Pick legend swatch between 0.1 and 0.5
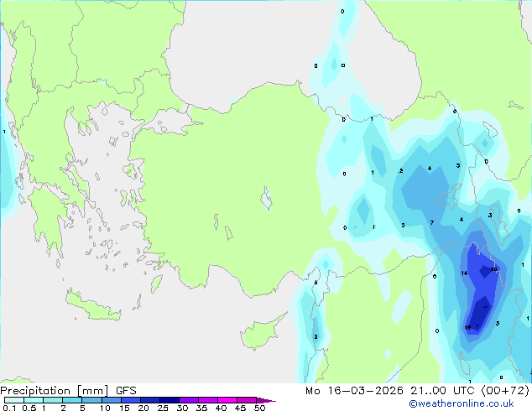 (14, 400)
